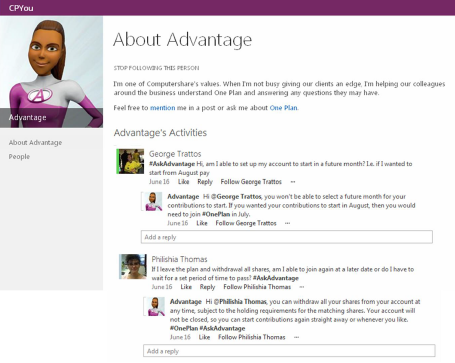Viewport: 455px width, 363px height.
Task: Click Advantage avatar icon in reply to Philishia
Action: [154, 306]
